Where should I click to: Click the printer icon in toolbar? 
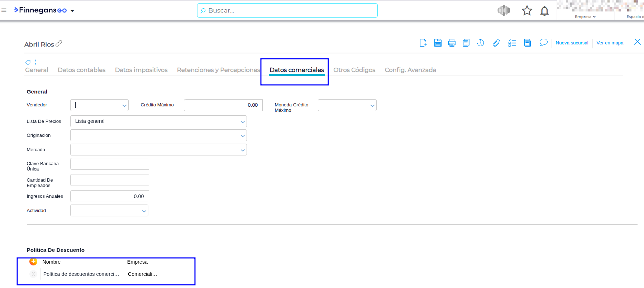coord(452,43)
